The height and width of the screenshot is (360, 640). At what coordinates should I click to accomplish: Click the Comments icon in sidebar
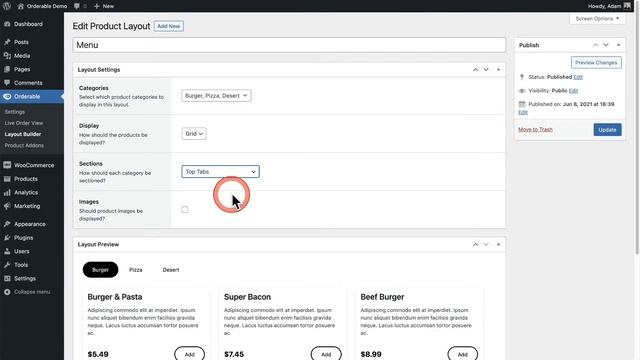[x=7, y=83]
